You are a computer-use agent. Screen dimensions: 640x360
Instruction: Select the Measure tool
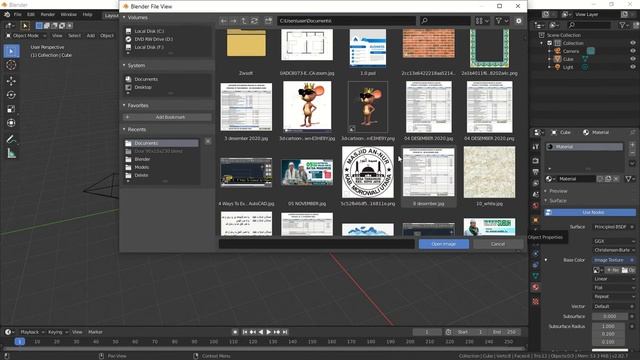[x=11, y=153]
